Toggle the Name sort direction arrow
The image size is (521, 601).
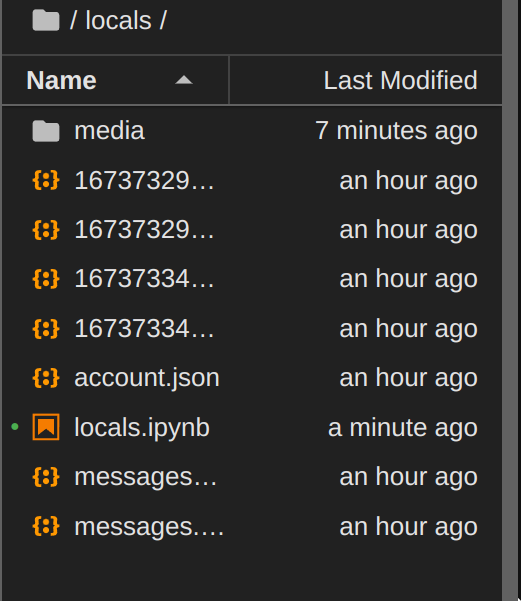click(x=184, y=80)
